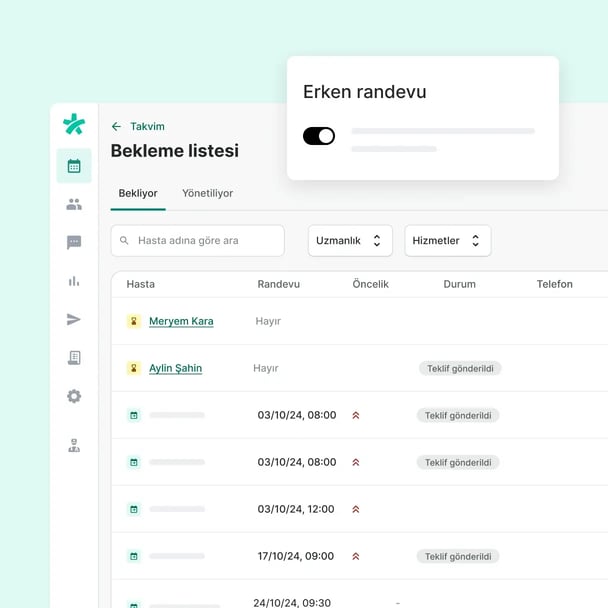
Task: Open the send paper plane icon
Action: (x=74, y=319)
